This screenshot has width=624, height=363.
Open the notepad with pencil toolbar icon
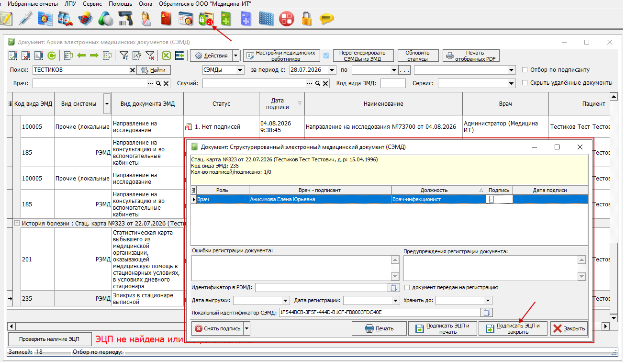coord(6,19)
